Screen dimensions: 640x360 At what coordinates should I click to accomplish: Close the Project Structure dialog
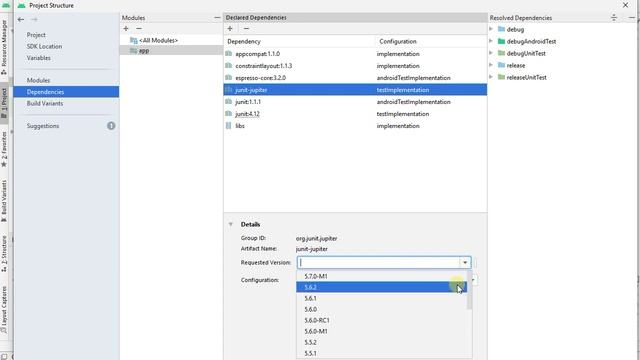pos(625,5)
